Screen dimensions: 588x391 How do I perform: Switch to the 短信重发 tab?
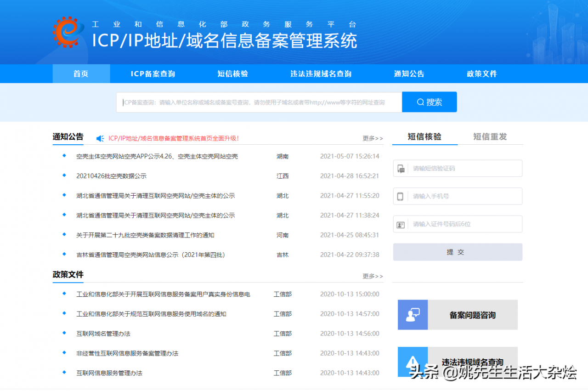click(x=490, y=136)
